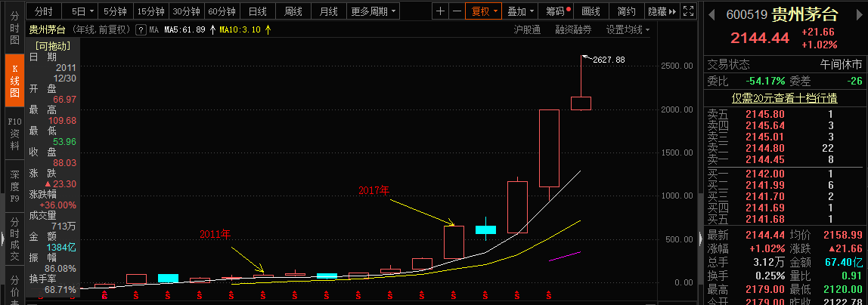Click the 买三 2141.70 bid row
Viewport: 868px width, 305px height.
point(784,197)
